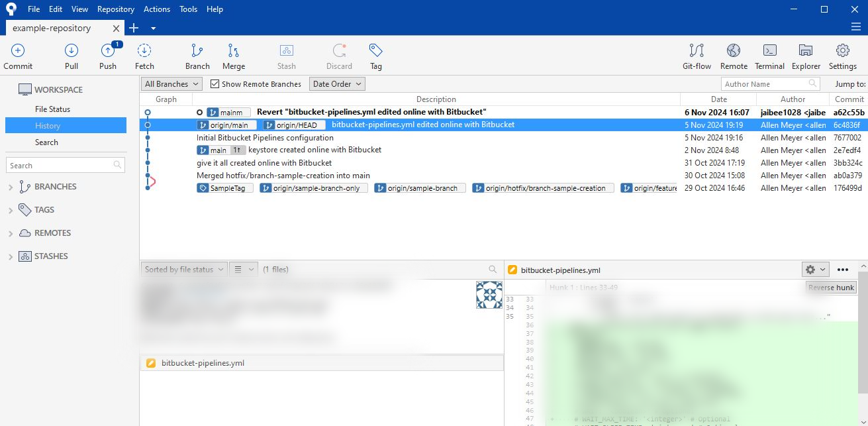Open the All Branches dropdown
Viewport: 868px width, 426px height.
pos(171,84)
